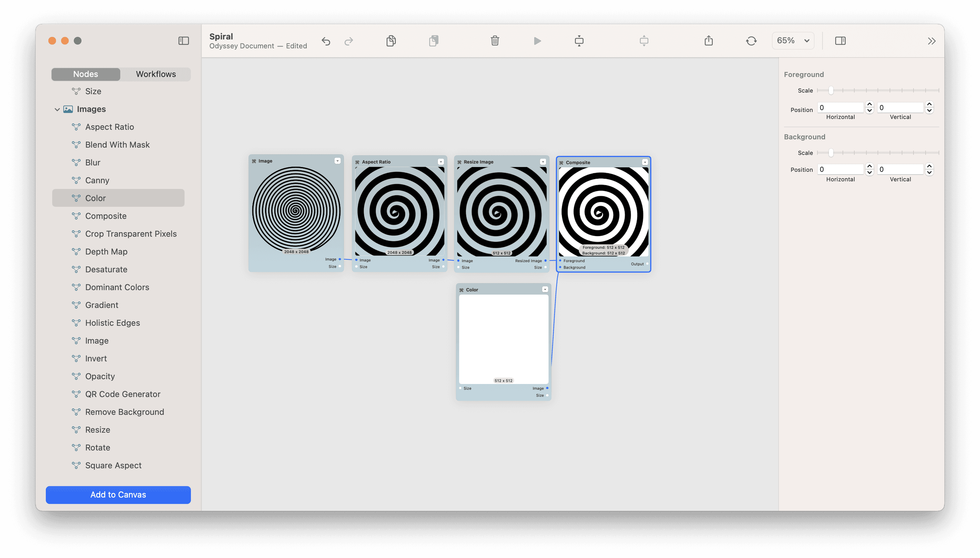Screen dimensions: 980x558
Task: Open the 65% zoom dropdown
Action: coord(793,41)
